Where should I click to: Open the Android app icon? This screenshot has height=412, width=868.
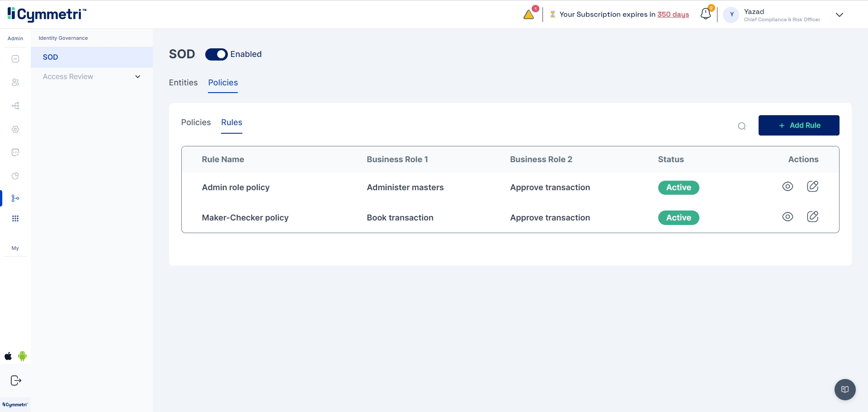pos(23,356)
